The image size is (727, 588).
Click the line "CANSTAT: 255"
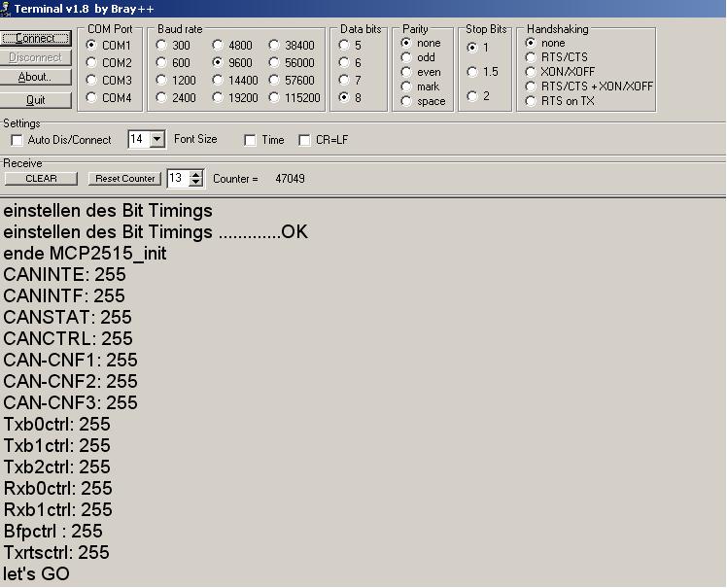pyautogui.click(x=67, y=317)
